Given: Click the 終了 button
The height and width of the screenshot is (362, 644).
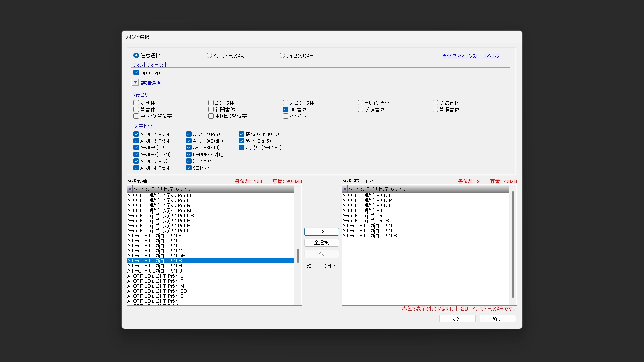Looking at the screenshot, I should 497,319.
